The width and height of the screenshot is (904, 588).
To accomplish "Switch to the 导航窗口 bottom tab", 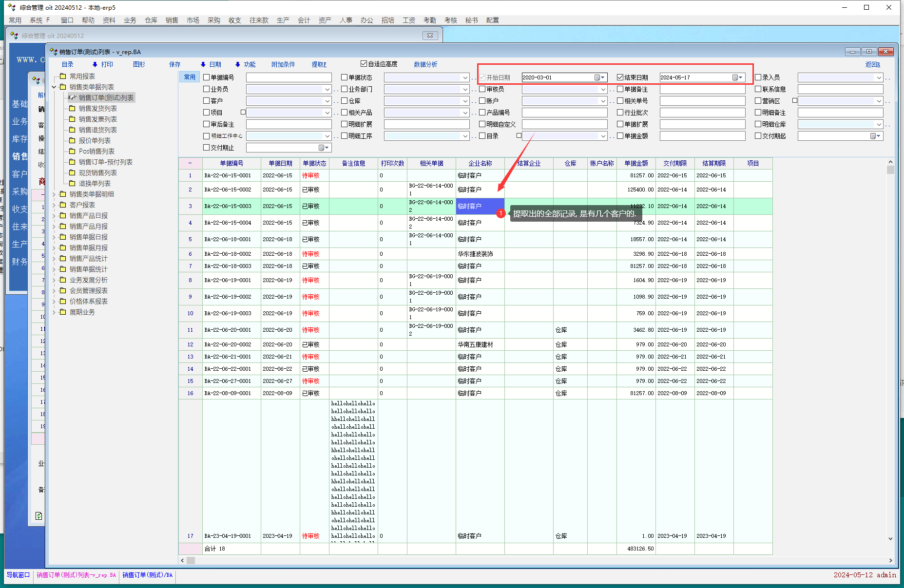I will [18, 575].
